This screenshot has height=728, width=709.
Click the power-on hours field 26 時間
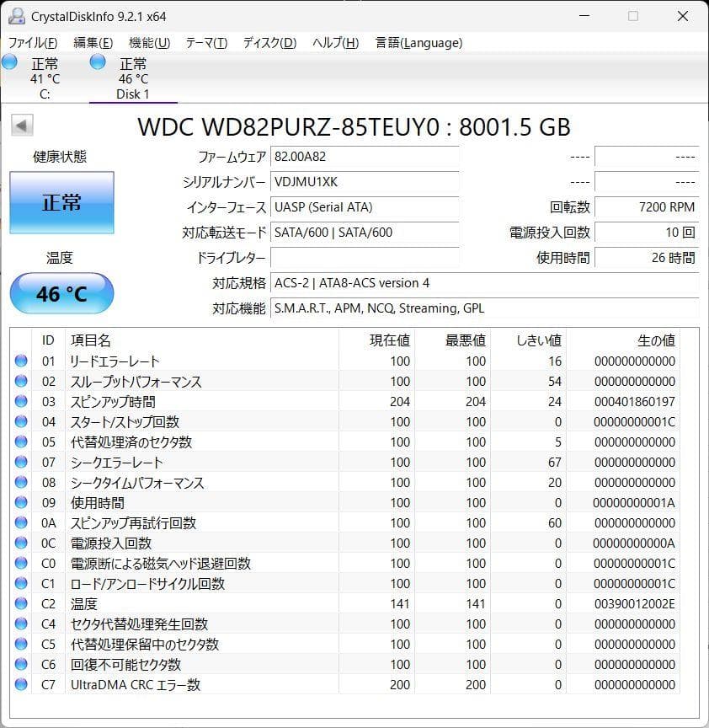pos(647,257)
